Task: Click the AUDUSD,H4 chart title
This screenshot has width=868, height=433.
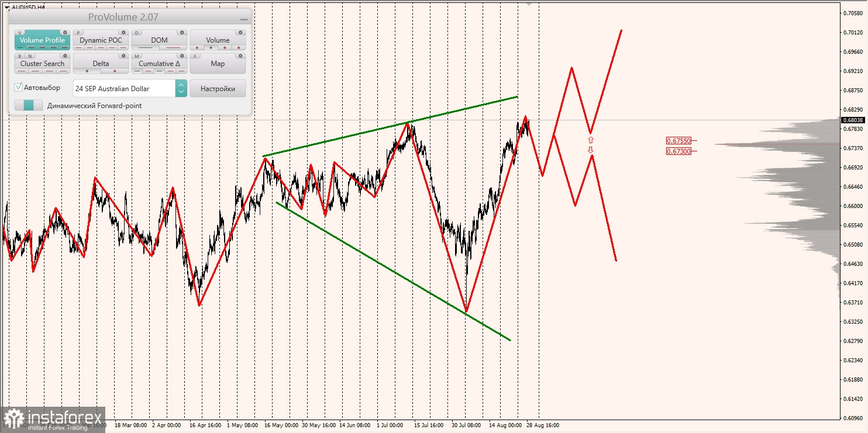Action: point(28,7)
